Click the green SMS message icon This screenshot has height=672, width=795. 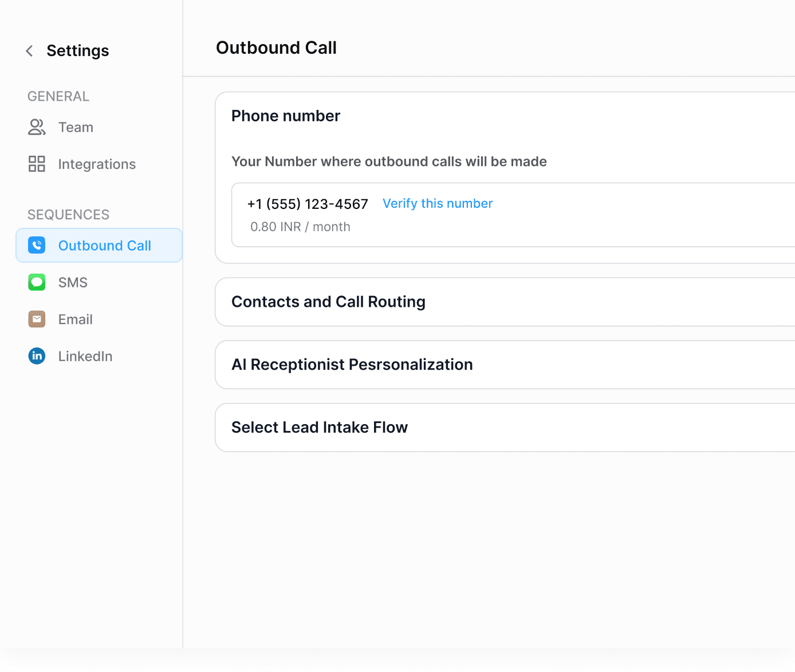(37, 282)
